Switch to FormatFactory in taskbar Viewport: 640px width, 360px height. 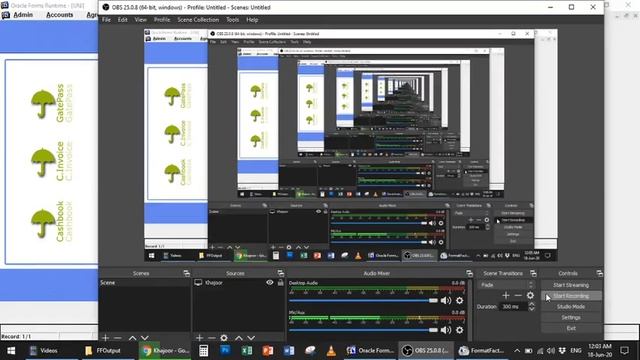coord(481,351)
